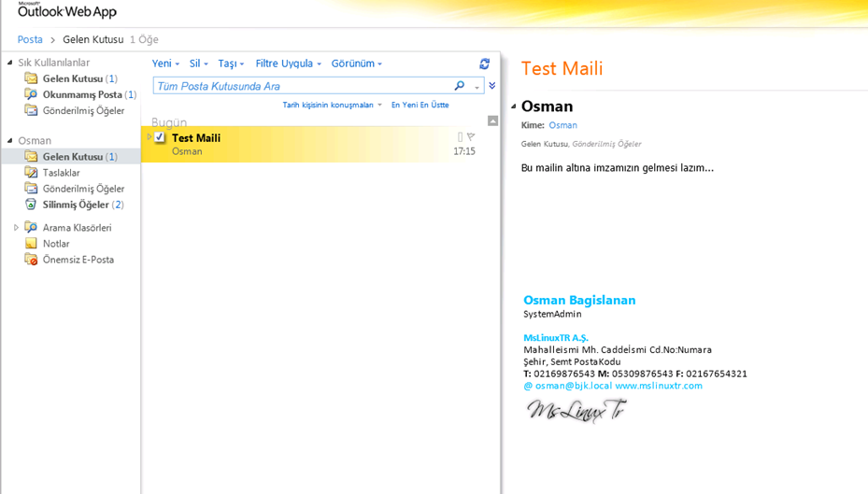
Task: Click the Osman mailbox Gönderilmiş Öğeler icon
Action: (x=31, y=189)
